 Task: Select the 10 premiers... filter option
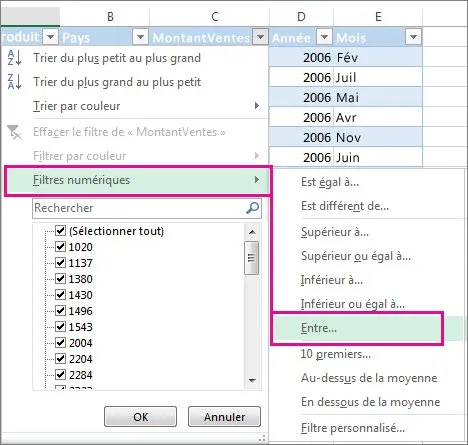point(336,354)
